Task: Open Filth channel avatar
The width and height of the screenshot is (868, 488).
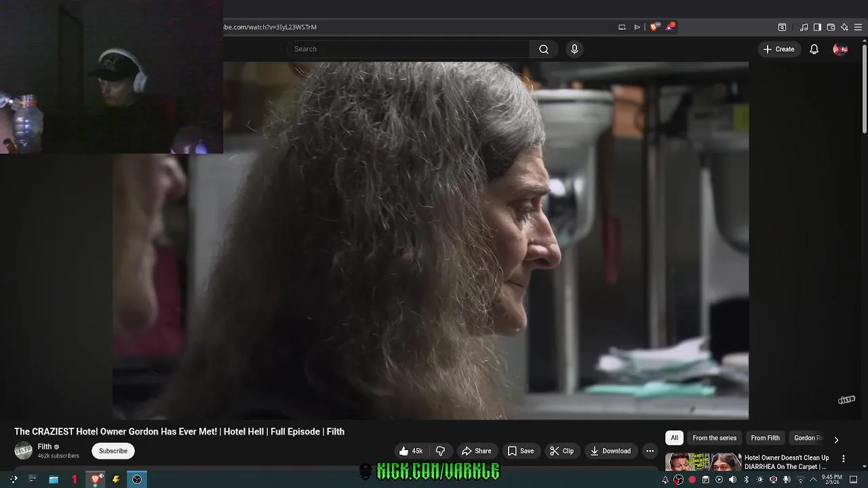Action: point(23,451)
